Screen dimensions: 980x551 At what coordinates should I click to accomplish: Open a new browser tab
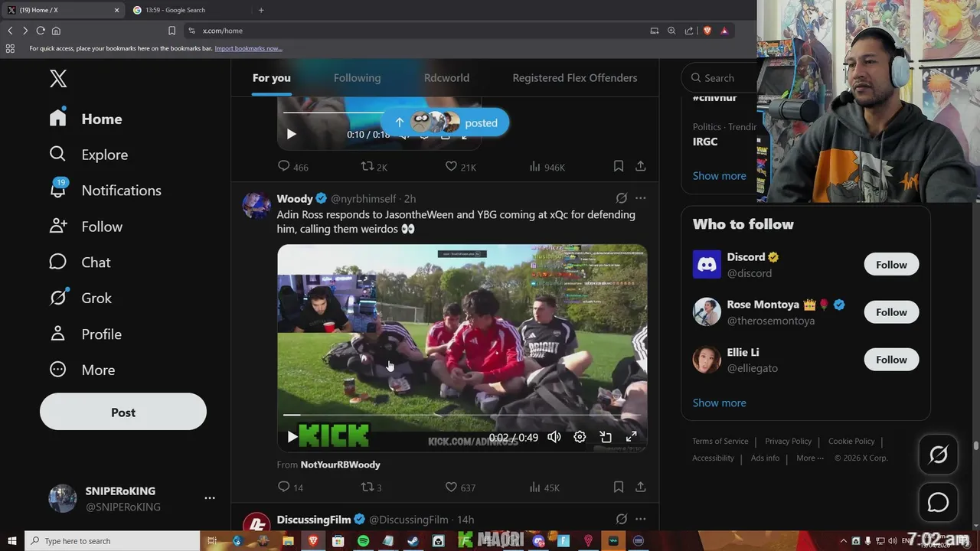261,10
